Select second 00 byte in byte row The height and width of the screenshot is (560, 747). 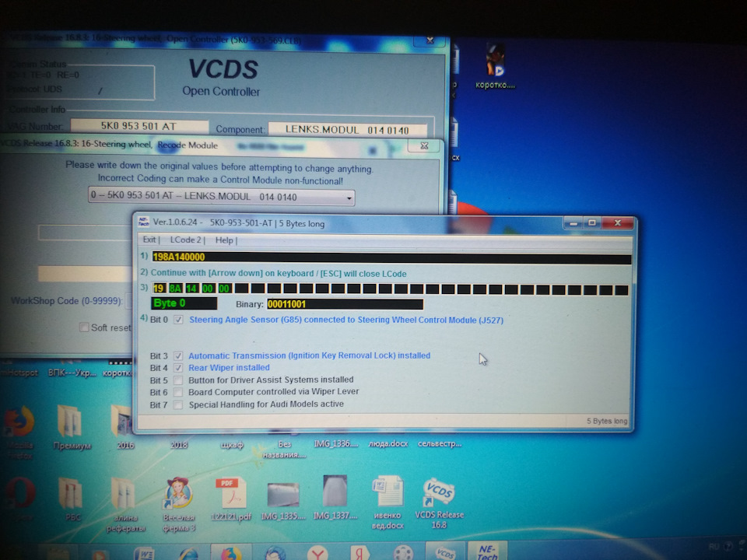pos(224,289)
